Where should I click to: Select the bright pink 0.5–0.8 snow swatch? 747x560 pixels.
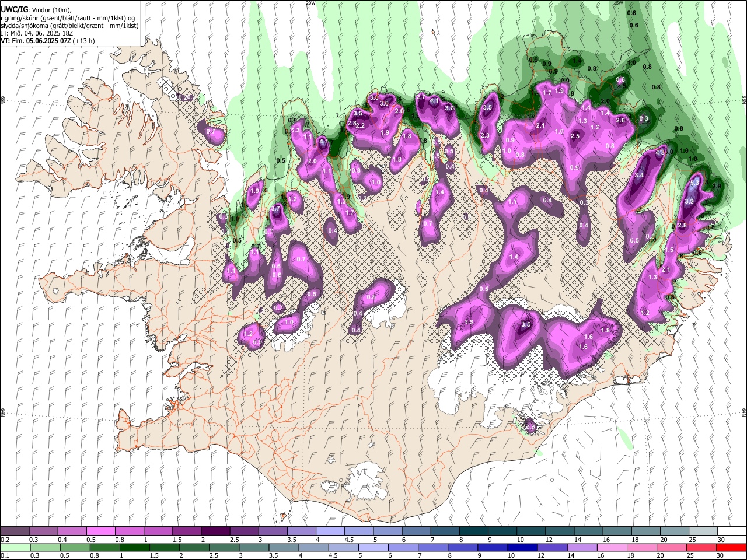[100, 531]
